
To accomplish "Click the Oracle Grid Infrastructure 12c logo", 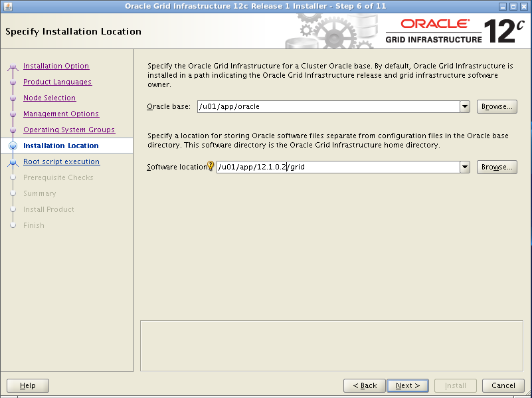I will [x=451, y=31].
